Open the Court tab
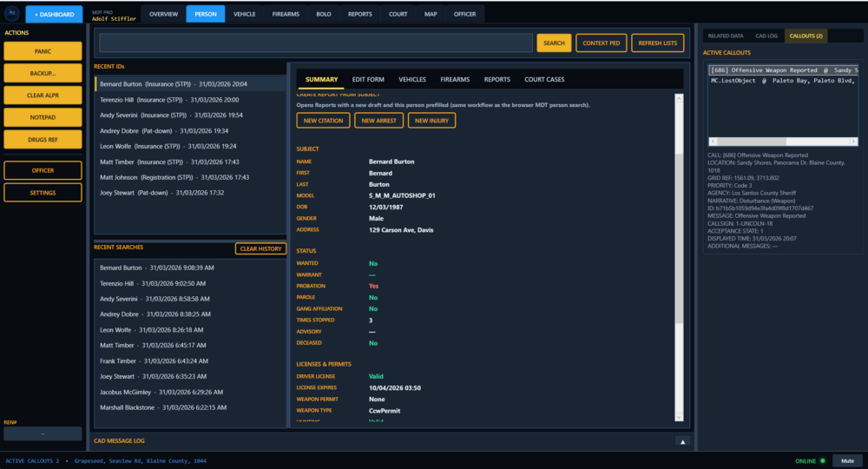The width and height of the screenshot is (868, 469). tap(398, 15)
